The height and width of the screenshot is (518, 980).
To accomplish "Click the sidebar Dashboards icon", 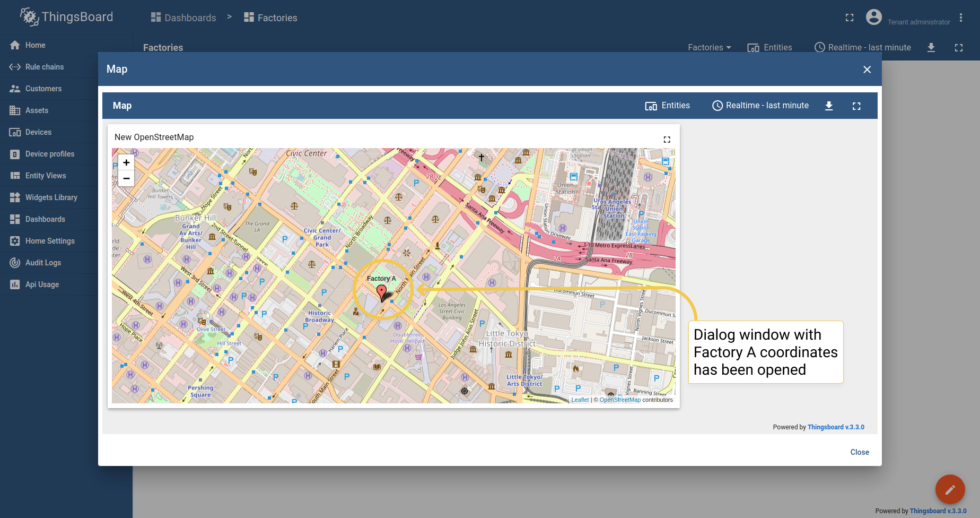I will (15, 219).
